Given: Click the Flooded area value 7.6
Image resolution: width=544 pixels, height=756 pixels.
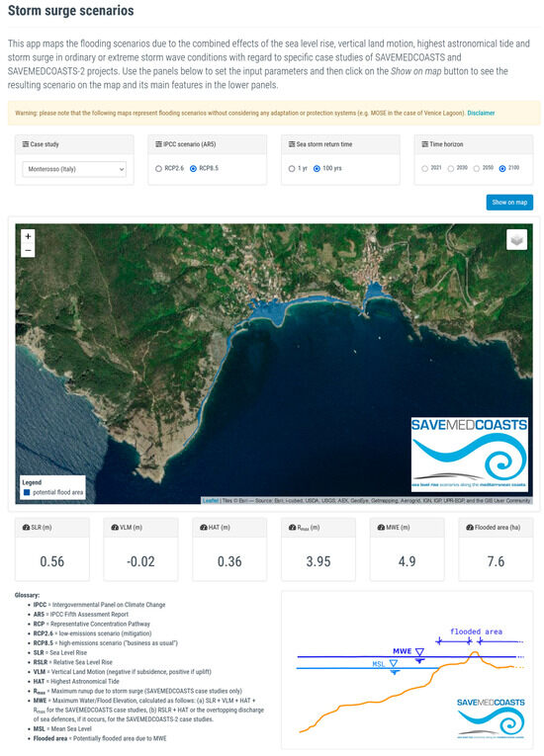Looking at the screenshot, I should 496,561.
